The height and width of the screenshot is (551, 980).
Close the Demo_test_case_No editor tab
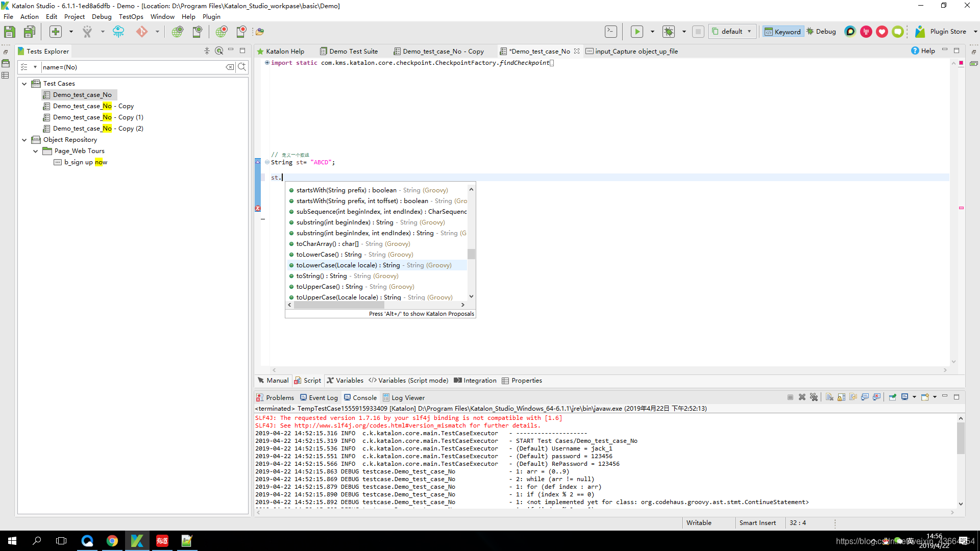(x=577, y=51)
